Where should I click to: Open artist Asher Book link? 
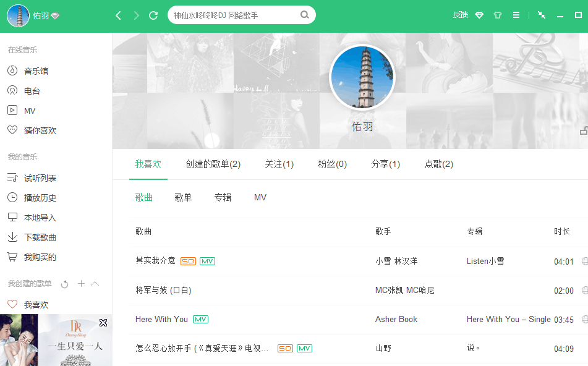[396, 320]
